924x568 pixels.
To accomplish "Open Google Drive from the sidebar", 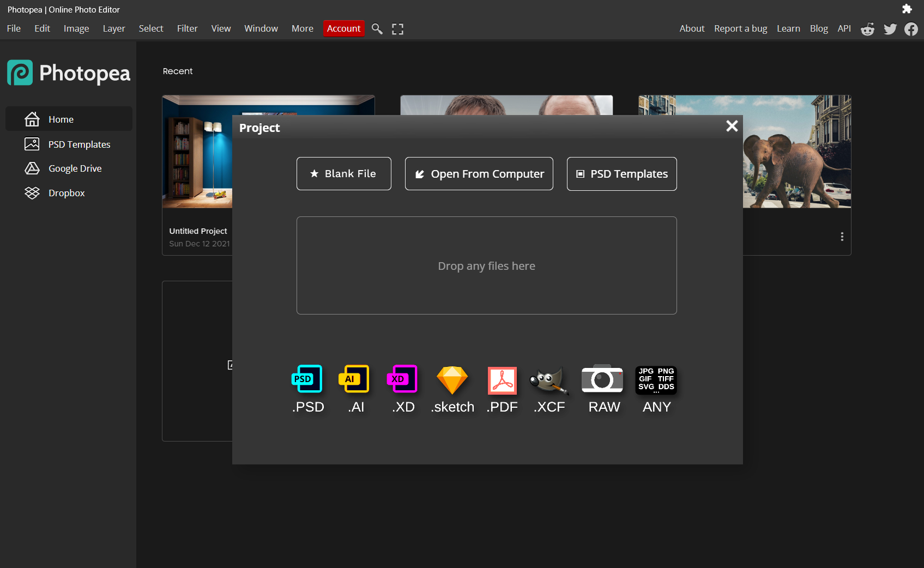I will click(75, 168).
